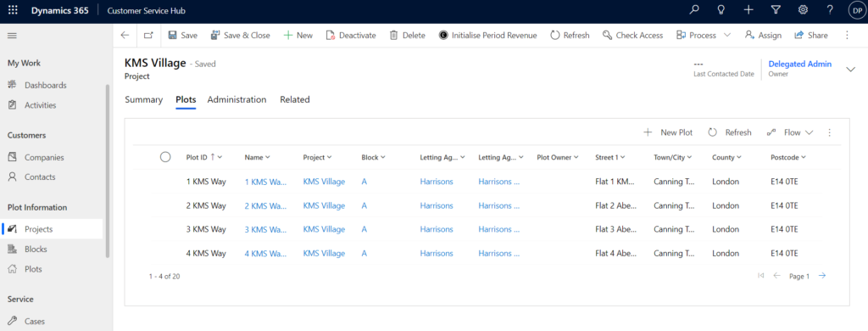This screenshot has width=868, height=331.
Task: Expand the header details chevron
Action: click(850, 69)
